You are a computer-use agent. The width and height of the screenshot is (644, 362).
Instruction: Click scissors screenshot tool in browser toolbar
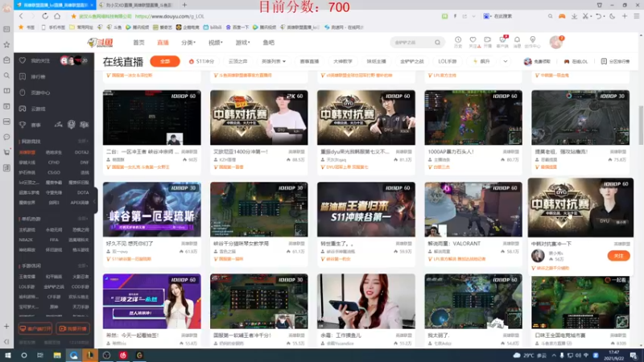pos(585,16)
